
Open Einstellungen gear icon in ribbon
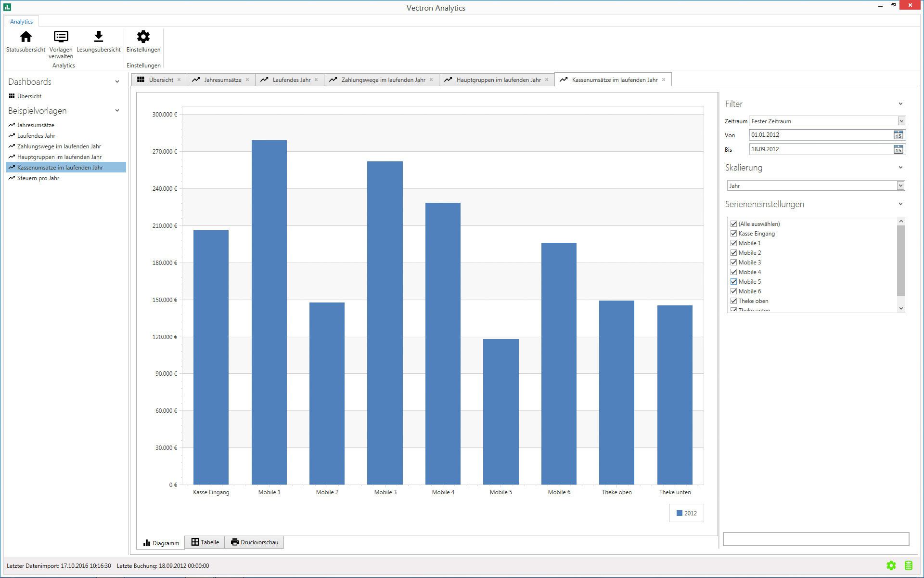[143, 37]
